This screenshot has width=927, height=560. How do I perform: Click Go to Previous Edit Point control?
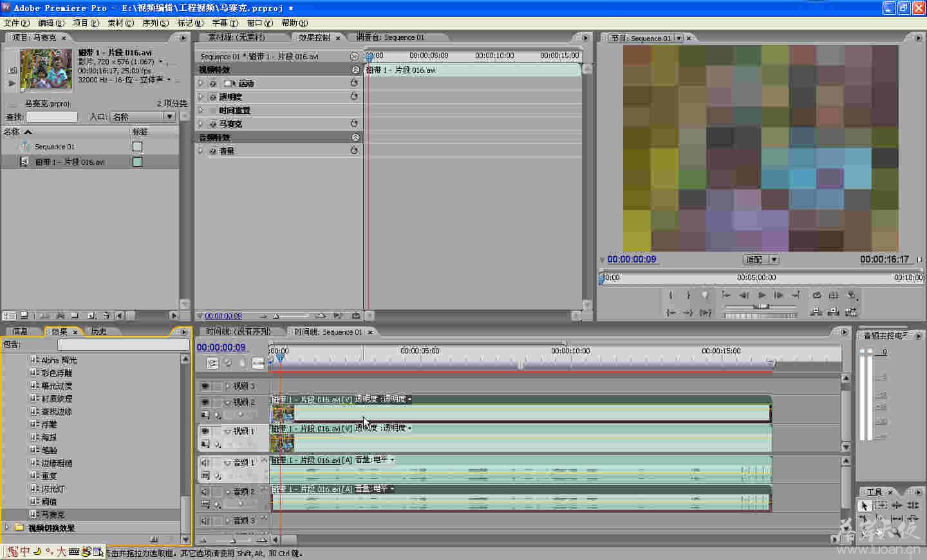coord(726,295)
